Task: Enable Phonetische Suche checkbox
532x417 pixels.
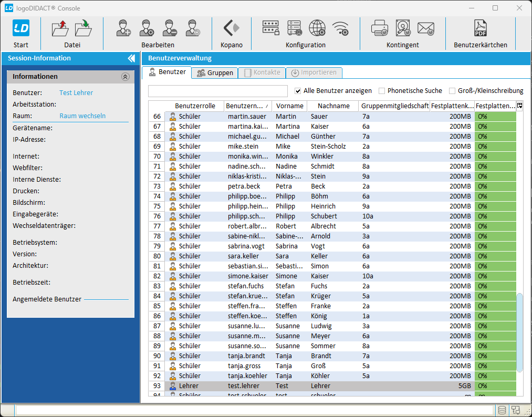Action: (382, 91)
